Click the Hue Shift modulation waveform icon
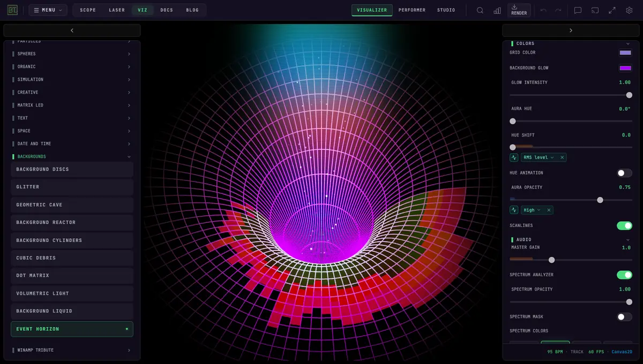Image resolution: width=643 pixels, height=364 pixels. click(514, 157)
